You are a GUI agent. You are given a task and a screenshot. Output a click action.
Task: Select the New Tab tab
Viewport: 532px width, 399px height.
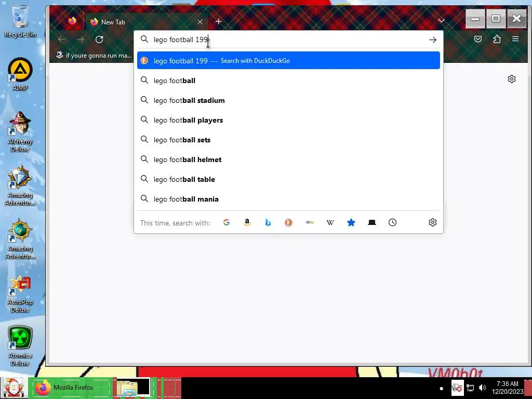click(147, 22)
